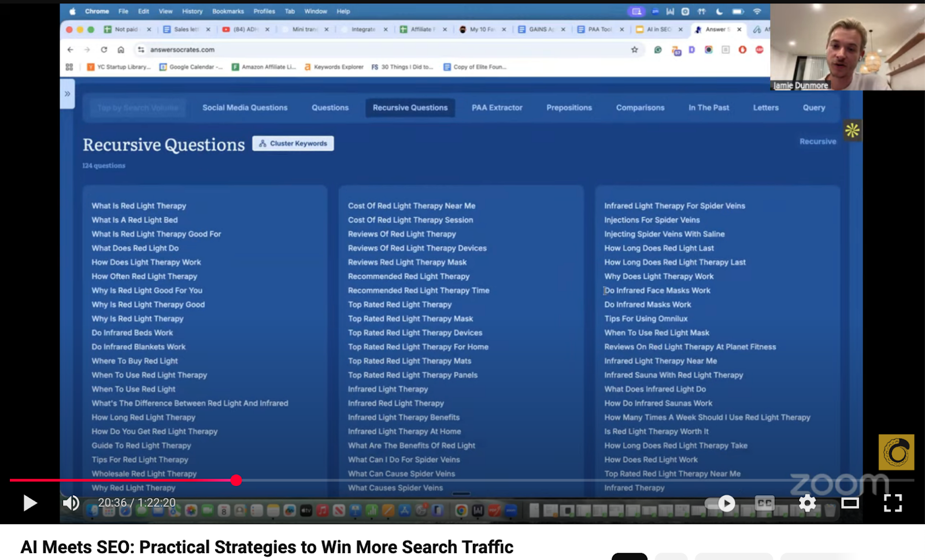The height and width of the screenshot is (560, 925).
Task: Open the YouTube playback settings gear
Action: 807,503
